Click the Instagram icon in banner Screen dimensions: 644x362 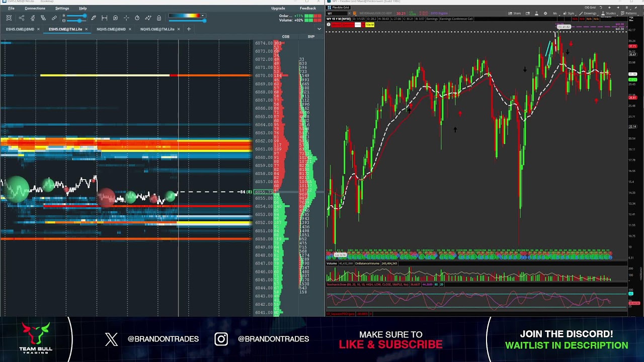pyautogui.click(x=221, y=339)
